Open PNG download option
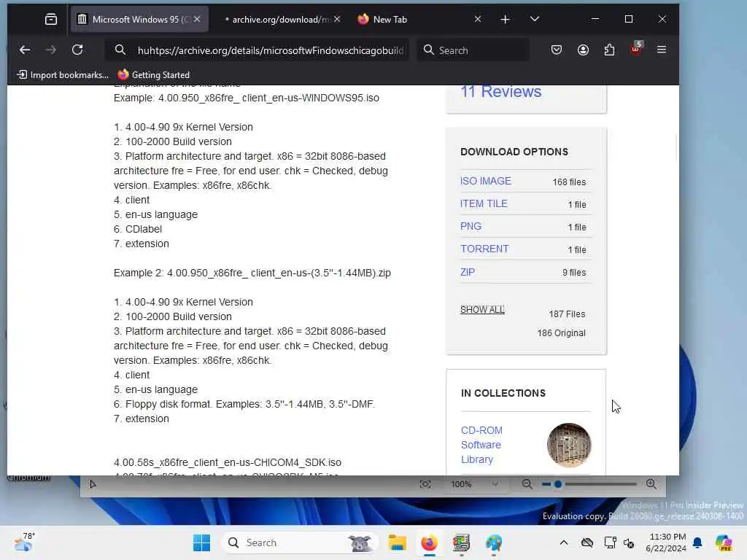The height and width of the screenshot is (560, 747). 471,226
